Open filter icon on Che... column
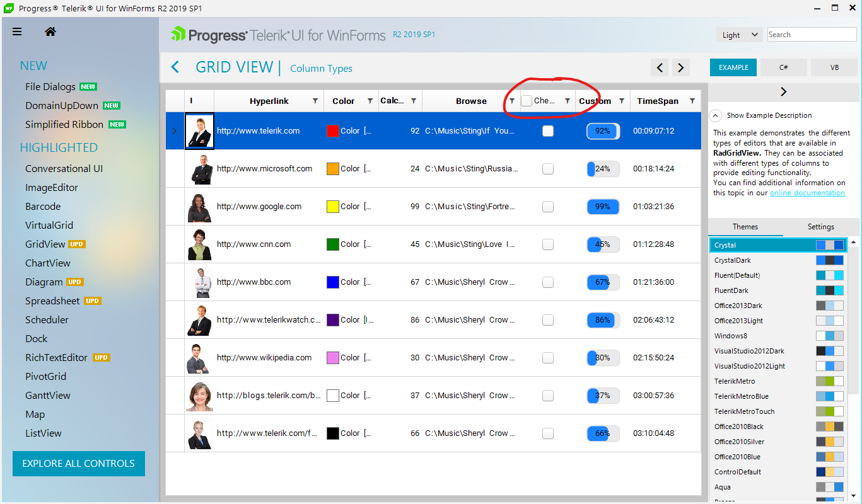 (x=567, y=101)
